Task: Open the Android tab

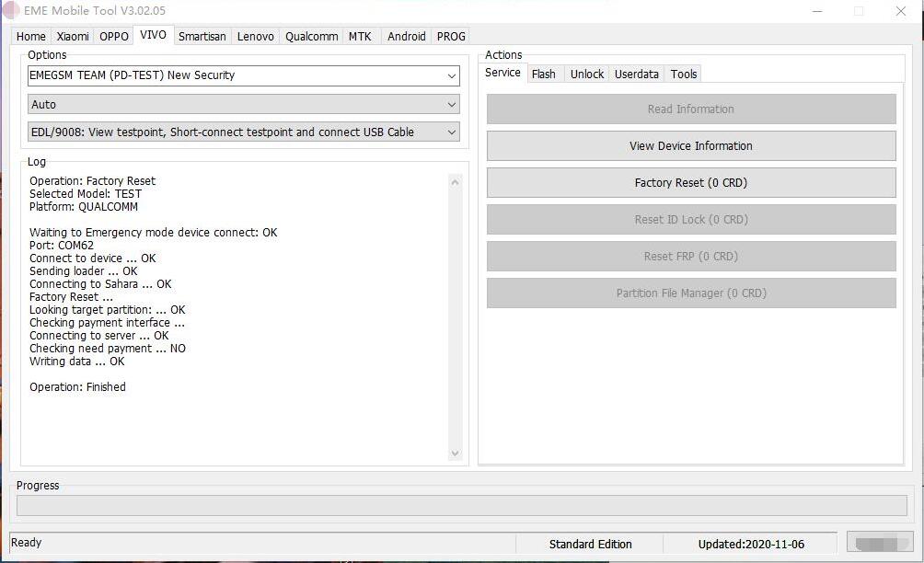Action: click(x=406, y=37)
